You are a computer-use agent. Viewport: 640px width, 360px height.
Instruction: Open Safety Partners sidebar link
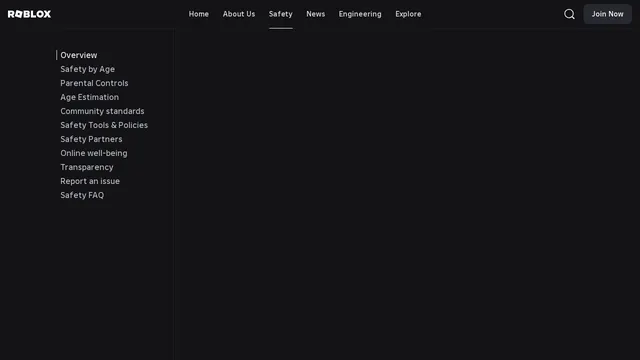pyautogui.click(x=91, y=139)
